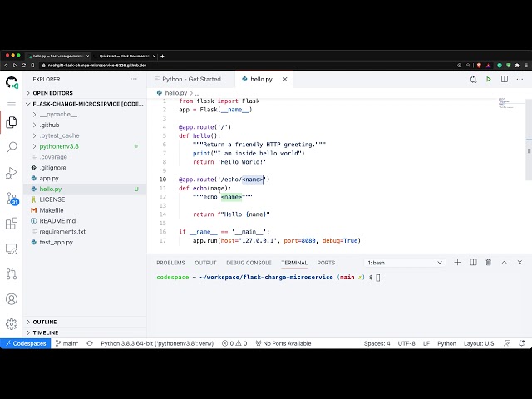Open hello.py file in explorer tree
The width and height of the screenshot is (532, 399).
pyautogui.click(x=85, y=189)
